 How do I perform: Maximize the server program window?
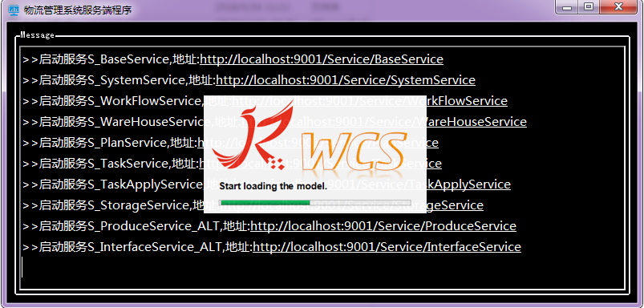coord(589,7)
